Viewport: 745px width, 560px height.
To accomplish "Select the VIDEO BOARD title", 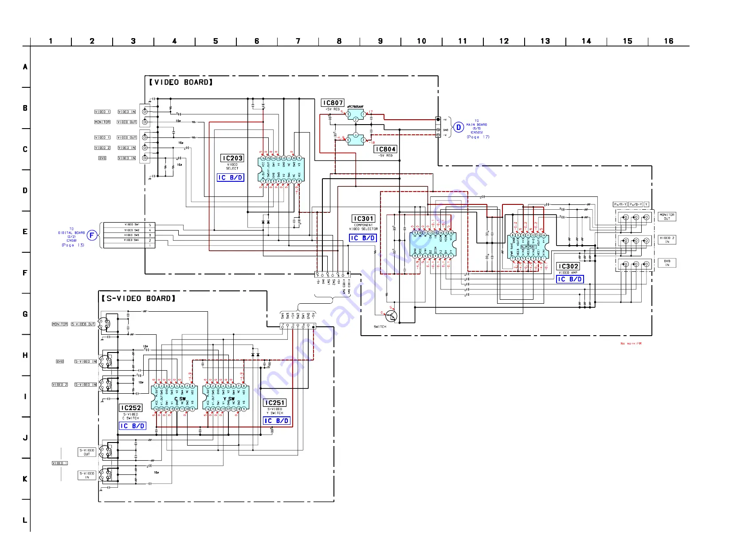I will point(181,82).
